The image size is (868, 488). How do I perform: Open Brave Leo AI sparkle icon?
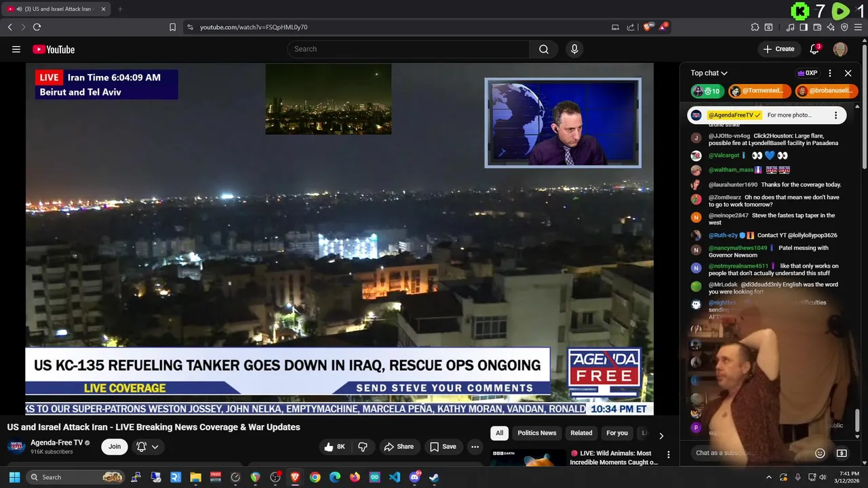[831, 27]
